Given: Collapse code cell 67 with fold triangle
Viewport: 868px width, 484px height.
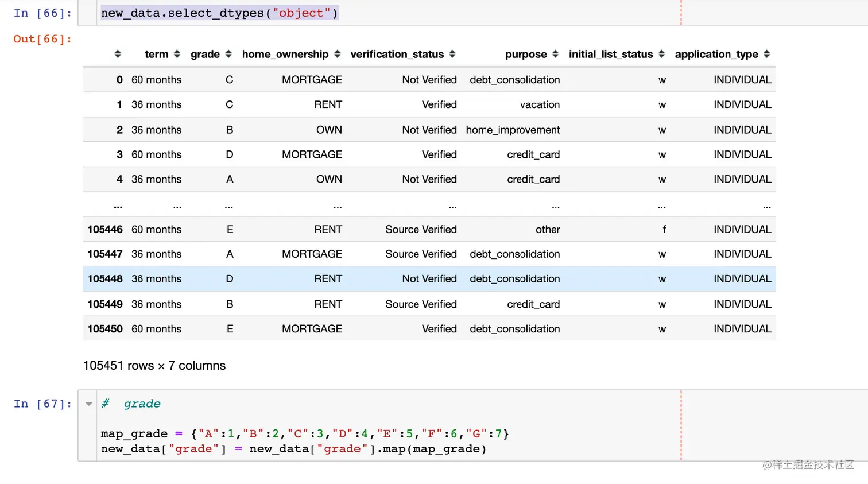Looking at the screenshot, I should (x=89, y=404).
